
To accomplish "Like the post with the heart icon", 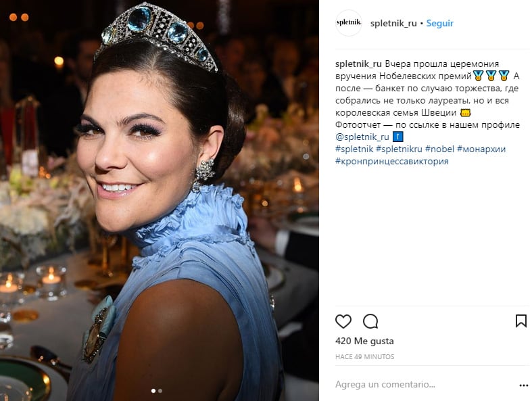I will click(343, 321).
